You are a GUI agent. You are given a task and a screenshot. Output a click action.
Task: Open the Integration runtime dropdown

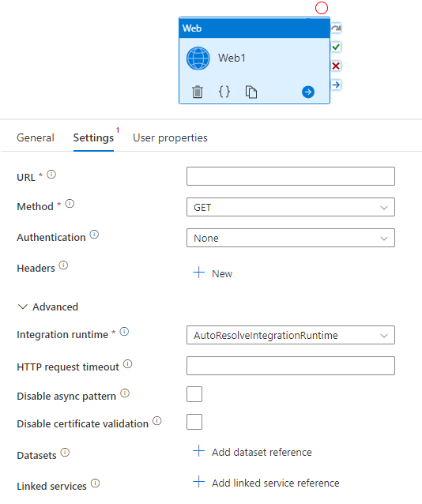tap(291, 335)
